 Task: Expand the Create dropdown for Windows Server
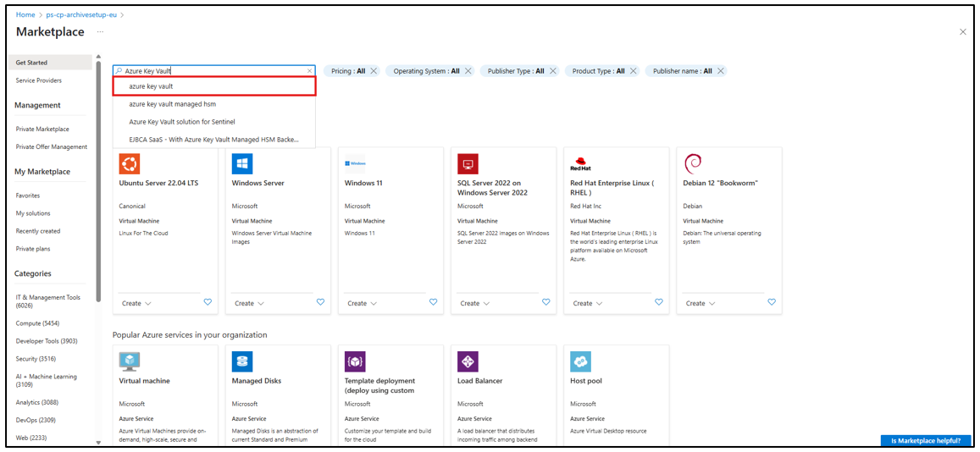coord(249,303)
